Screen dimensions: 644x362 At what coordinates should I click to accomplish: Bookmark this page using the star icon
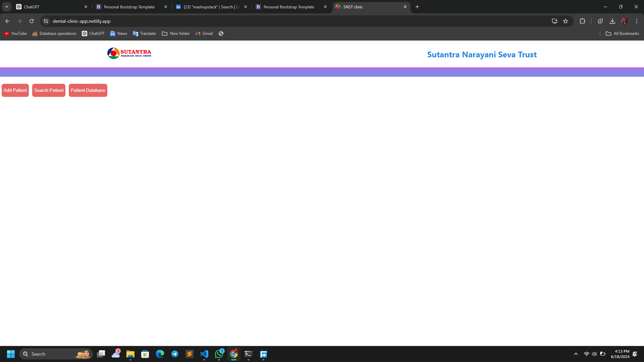[566, 21]
